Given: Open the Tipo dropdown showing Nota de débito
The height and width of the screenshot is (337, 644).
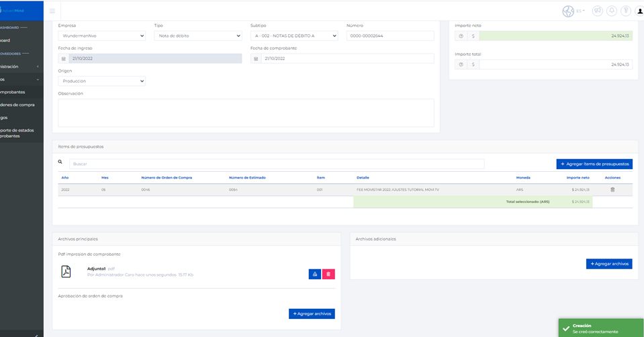Looking at the screenshot, I should coord(197,36).
